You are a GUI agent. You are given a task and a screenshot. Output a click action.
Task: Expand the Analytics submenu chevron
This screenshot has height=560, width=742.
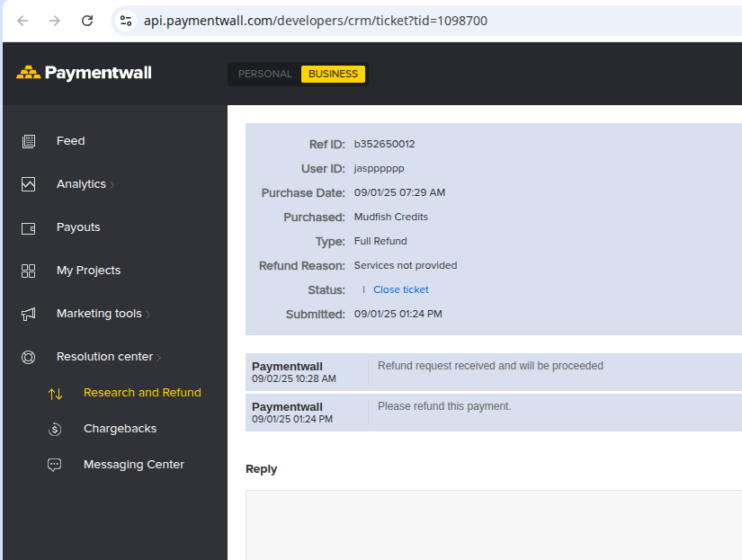point(112,185)
